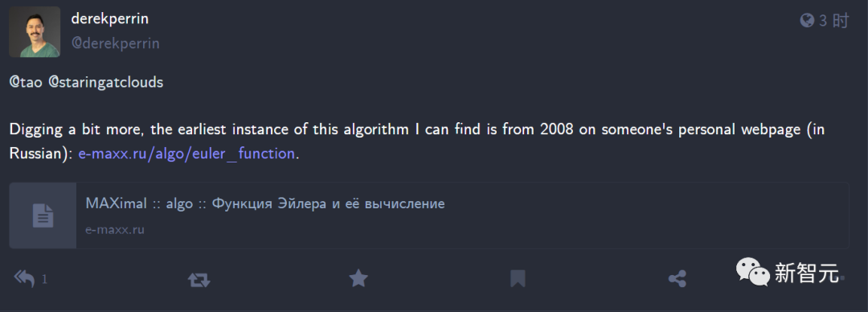Click the e-maxx.ru domain in preview card
868x312 pixels.
115,229
